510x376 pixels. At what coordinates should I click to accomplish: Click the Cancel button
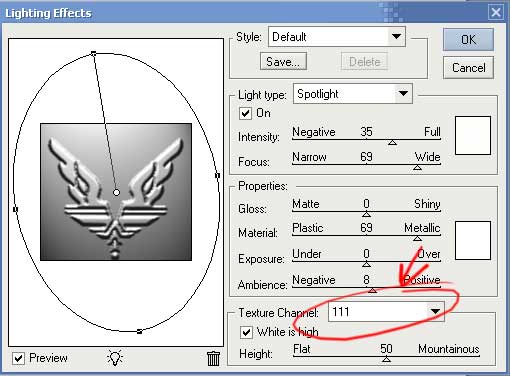[468, 68]
